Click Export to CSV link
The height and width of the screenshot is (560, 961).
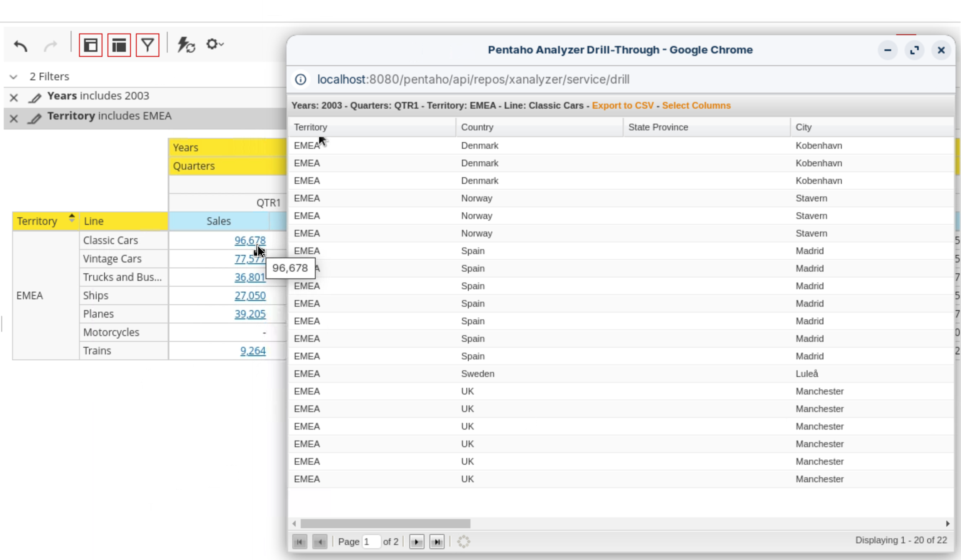pos(622,105)
